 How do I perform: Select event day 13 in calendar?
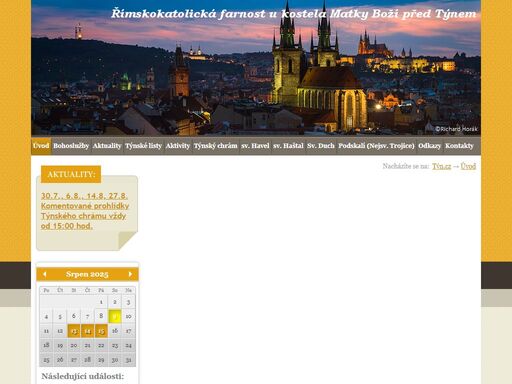point(74,331)
